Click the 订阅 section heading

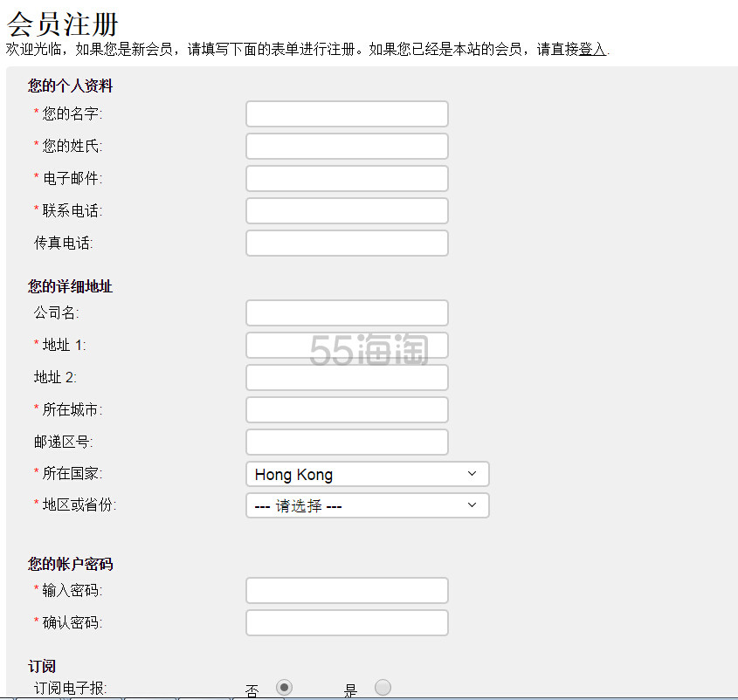42,667
